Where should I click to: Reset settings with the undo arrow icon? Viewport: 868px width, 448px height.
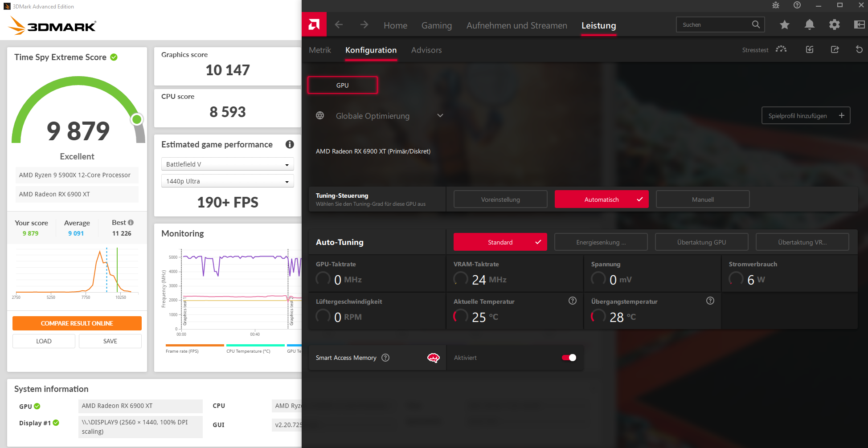pos(860,49)
